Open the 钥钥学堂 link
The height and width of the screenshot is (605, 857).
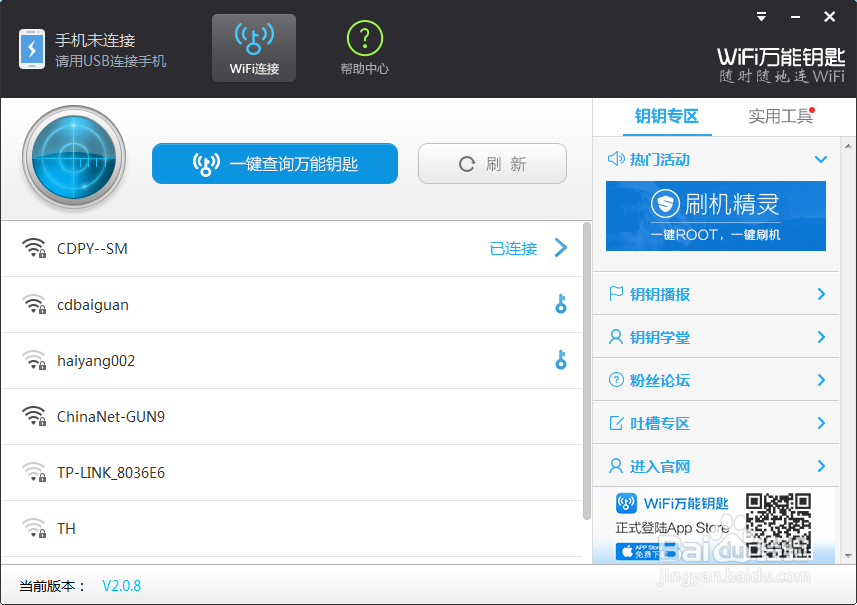coord(660,337)
